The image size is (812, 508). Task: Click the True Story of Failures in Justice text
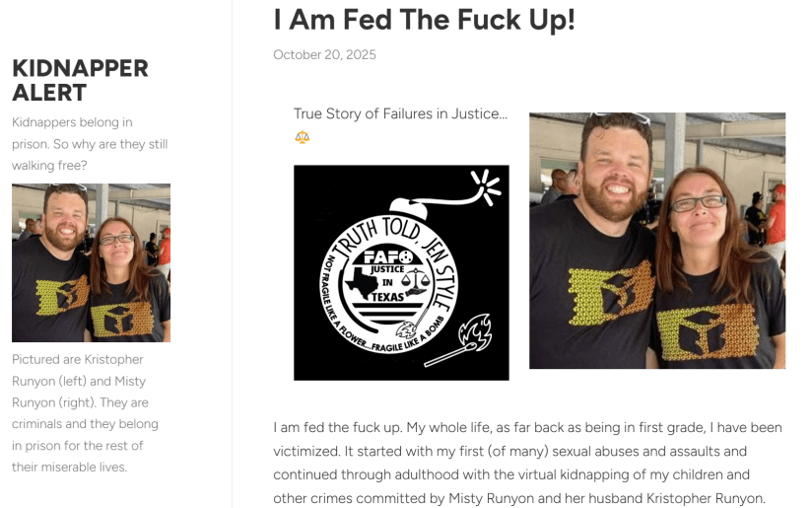pos(400,113)
